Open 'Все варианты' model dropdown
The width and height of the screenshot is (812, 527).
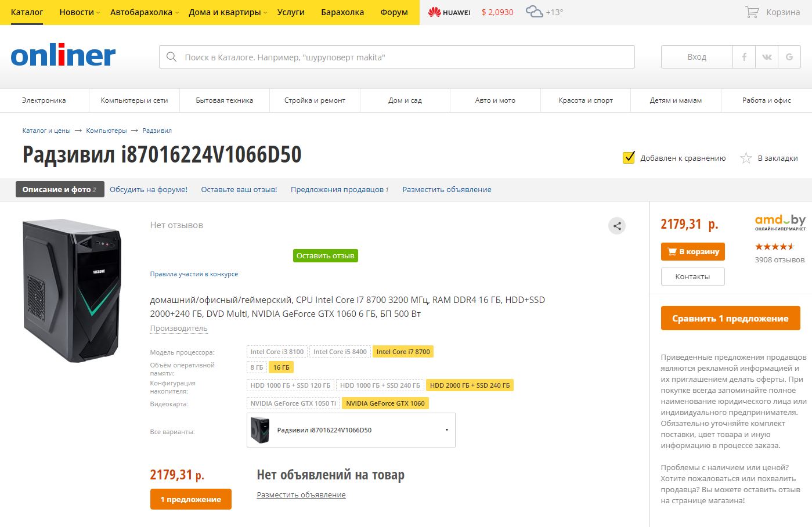point(351,430)
